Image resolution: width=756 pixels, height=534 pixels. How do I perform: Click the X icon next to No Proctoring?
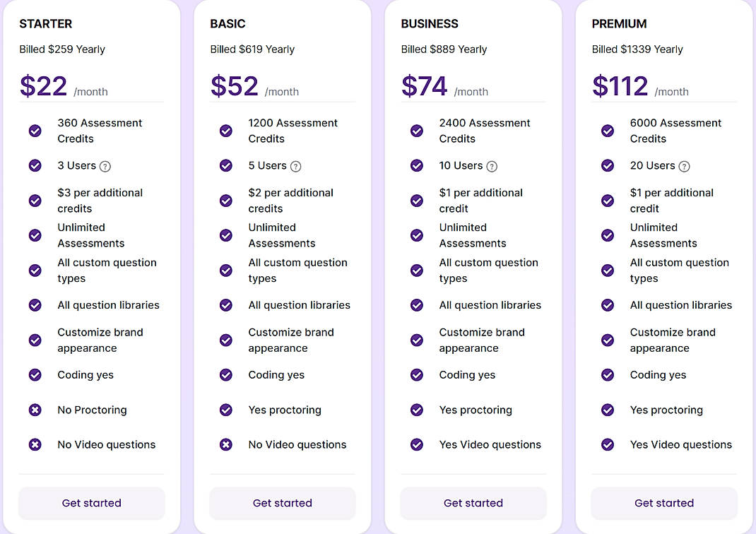(x=35, y=410)
